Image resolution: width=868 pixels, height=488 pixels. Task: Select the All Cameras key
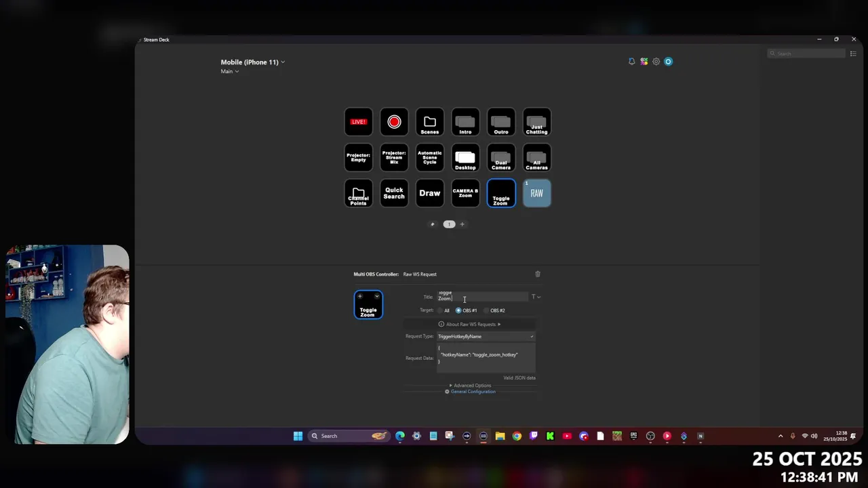click(x=536, y=158)
